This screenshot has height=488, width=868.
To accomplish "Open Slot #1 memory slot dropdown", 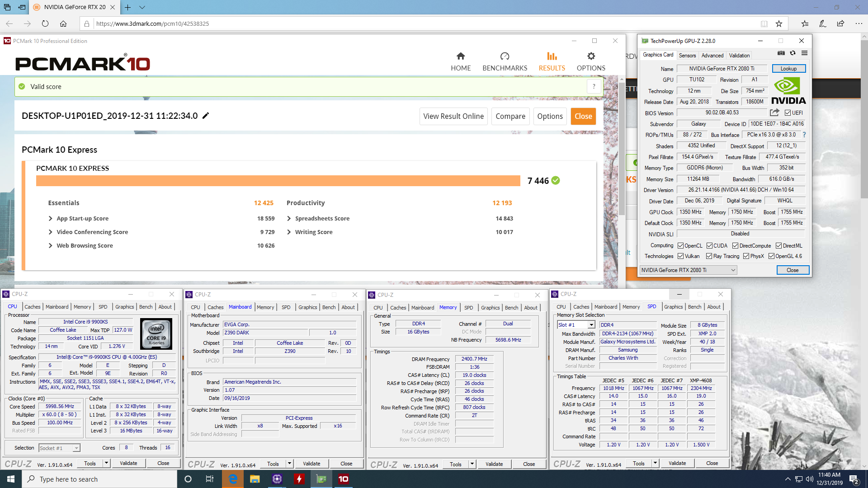I will [x=576, y=325].
